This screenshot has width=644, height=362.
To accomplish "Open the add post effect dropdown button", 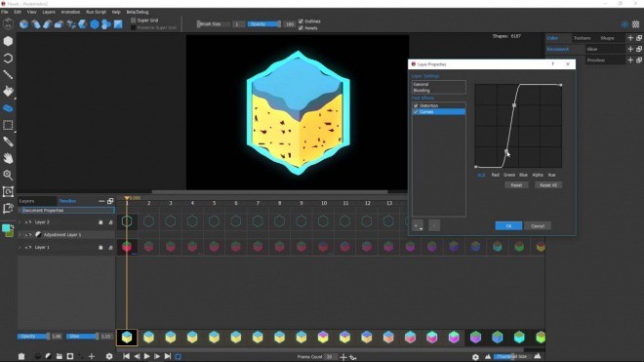I will [x=418, y=225].
